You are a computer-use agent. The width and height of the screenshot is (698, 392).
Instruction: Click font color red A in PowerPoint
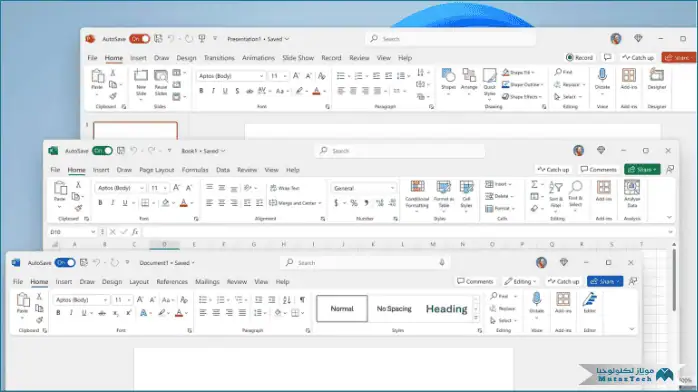coord(317,91)
